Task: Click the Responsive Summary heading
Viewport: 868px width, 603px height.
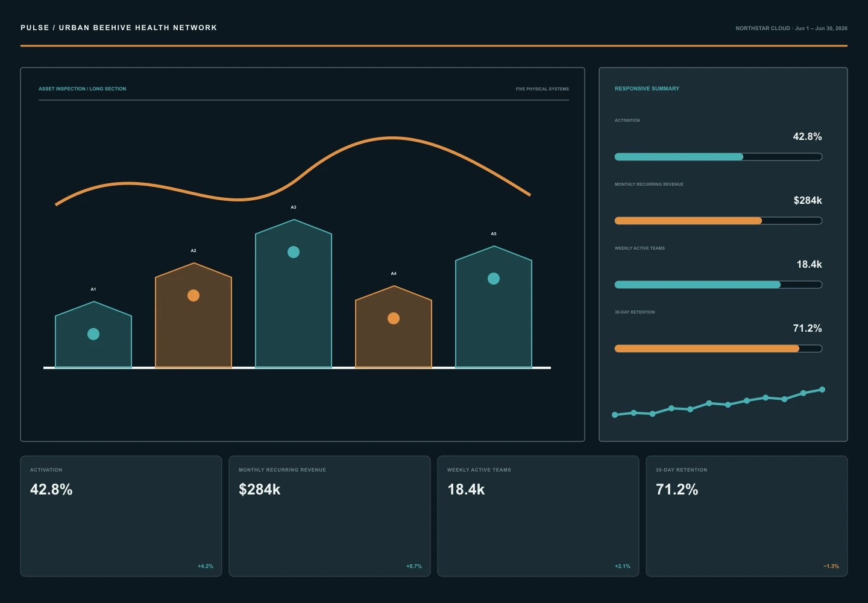Action: click(647, 89)
